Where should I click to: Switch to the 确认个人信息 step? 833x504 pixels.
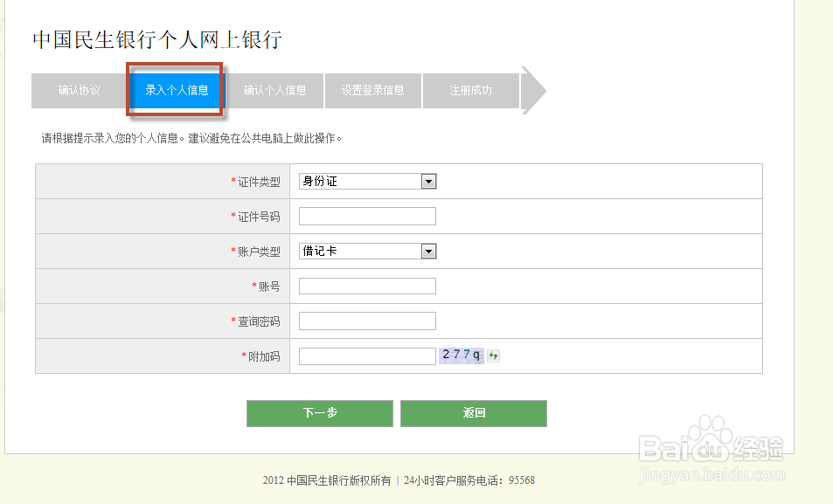point(275,91)
